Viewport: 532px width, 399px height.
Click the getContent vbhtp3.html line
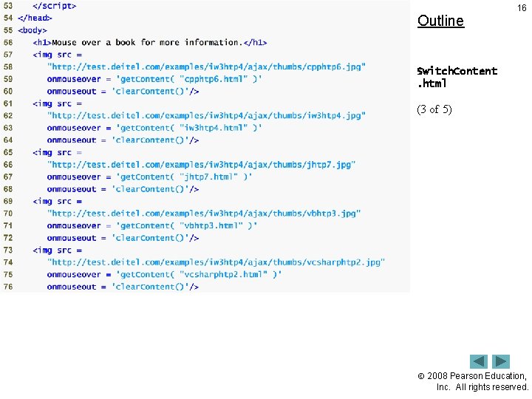(x=152, y=225)
